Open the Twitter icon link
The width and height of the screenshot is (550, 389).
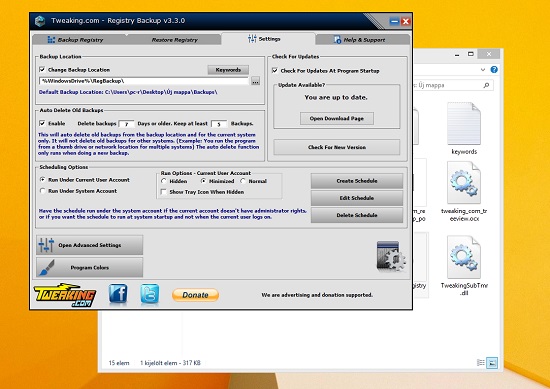point(150,294)
